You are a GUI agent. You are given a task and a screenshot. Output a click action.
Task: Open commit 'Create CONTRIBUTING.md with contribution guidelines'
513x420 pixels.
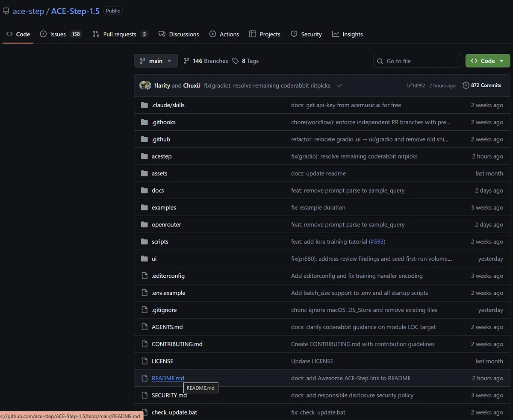point(363,344)
